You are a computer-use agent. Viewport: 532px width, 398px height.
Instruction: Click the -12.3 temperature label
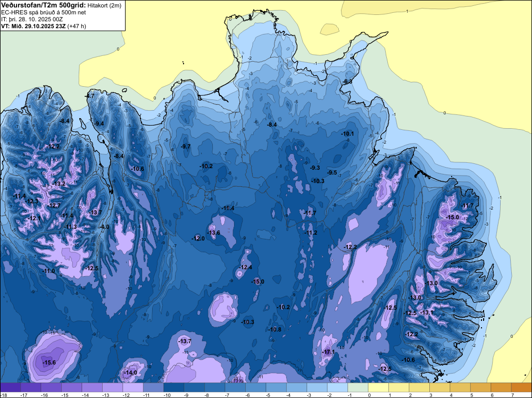pyautogui.click(x=32, y=201)
